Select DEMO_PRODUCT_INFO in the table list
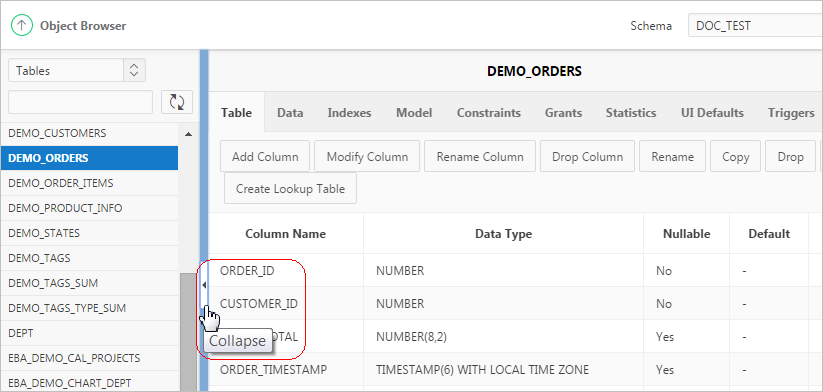Screen dimensions: 823x392 pyautogui.click(x=89, y=208)
